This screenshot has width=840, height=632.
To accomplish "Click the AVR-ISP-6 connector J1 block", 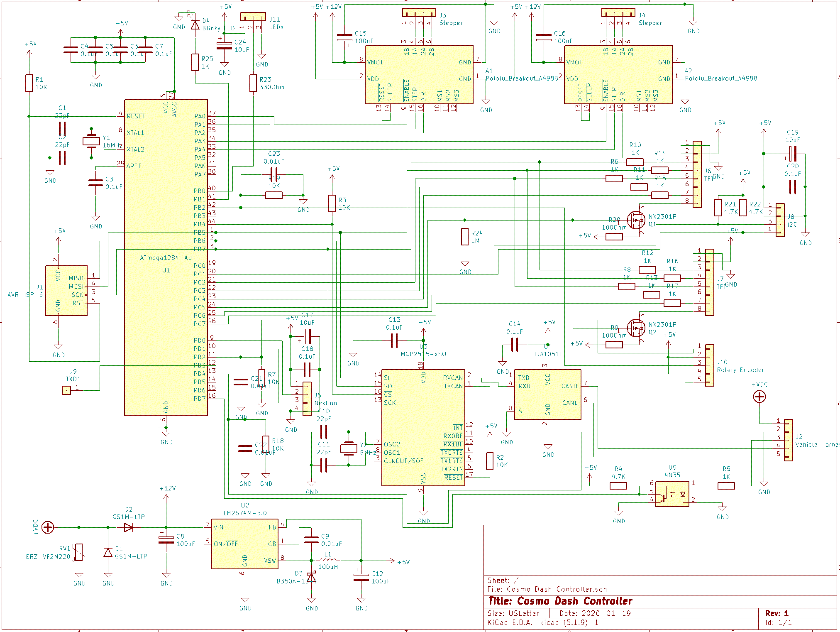I will coord(66,291).
